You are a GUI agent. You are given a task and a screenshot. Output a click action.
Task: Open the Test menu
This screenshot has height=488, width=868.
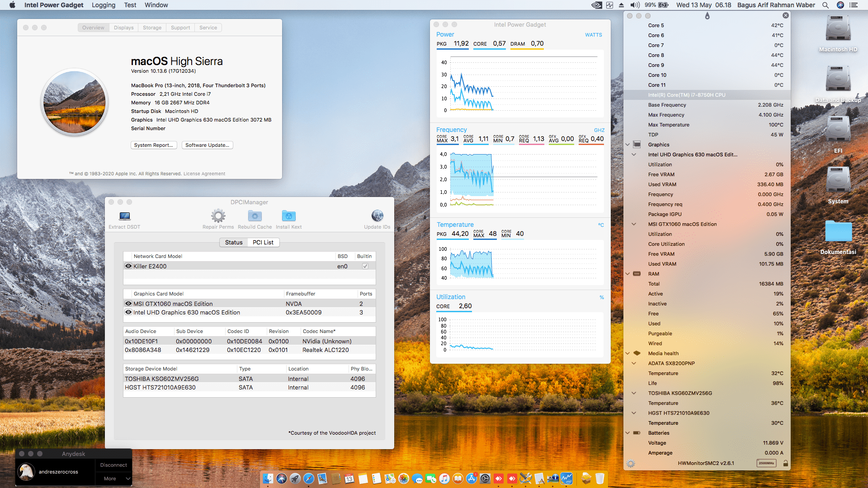tap(130, 5)
